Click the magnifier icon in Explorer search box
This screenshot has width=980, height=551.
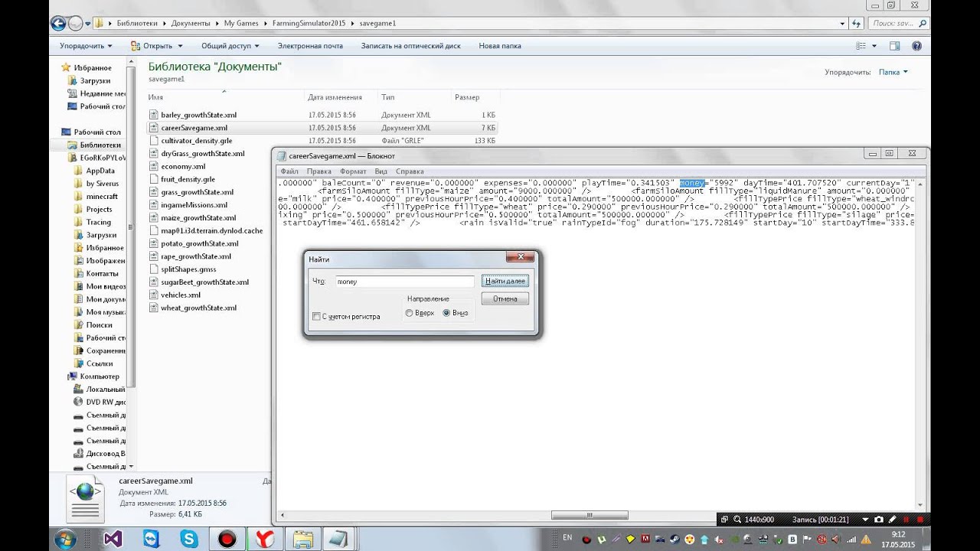tap(922, 24)
